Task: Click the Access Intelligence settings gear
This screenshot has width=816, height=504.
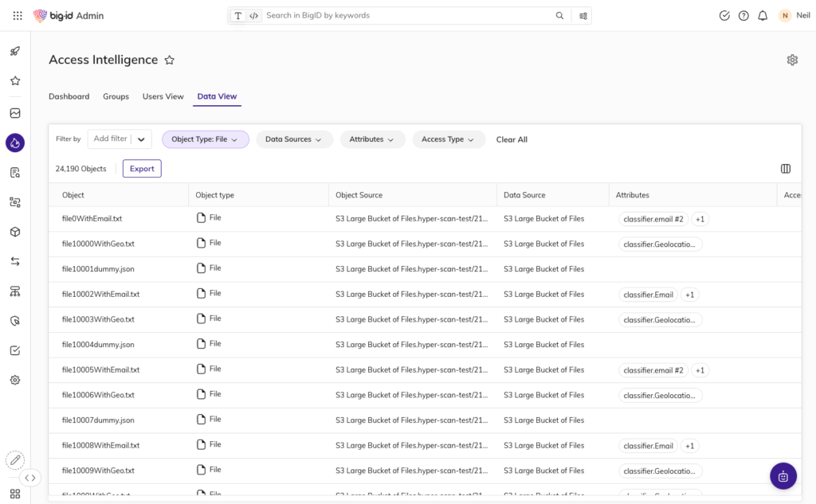Action: [x=792, y=60]
